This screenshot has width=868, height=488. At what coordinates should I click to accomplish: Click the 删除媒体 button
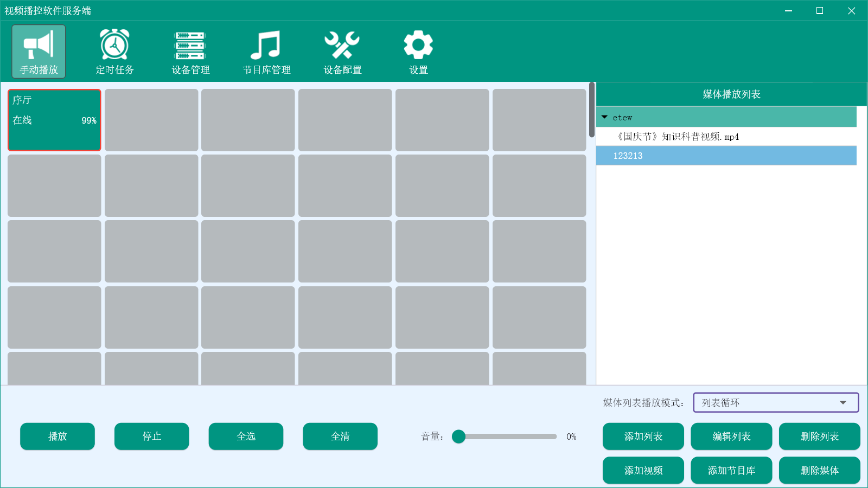point(820,470)
